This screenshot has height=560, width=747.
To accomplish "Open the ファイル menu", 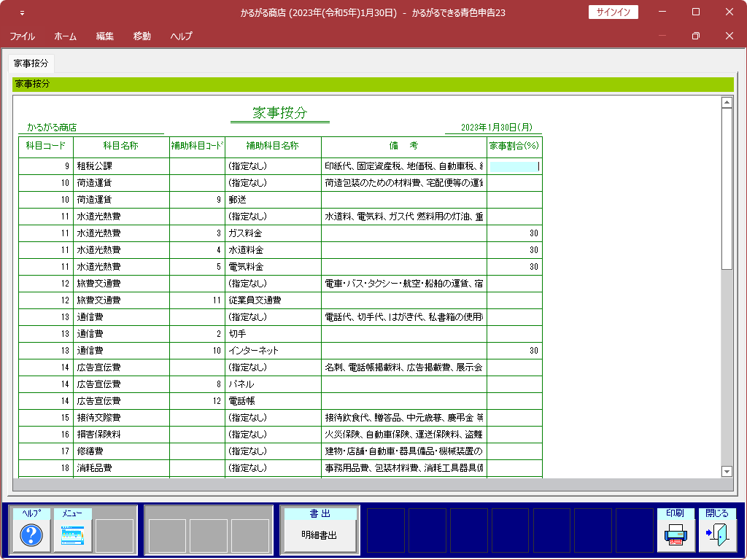I will coord(22,36).
